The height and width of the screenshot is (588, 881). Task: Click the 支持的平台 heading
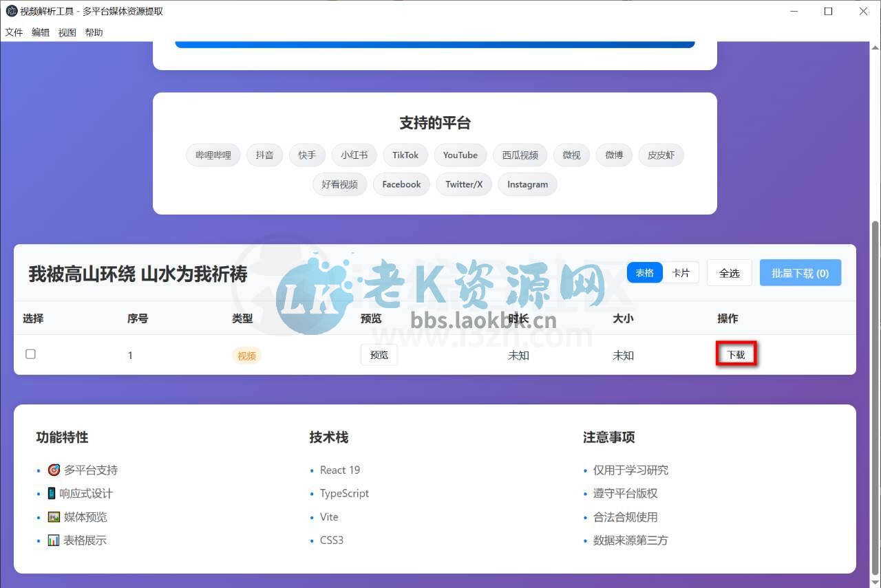(435, 123)
